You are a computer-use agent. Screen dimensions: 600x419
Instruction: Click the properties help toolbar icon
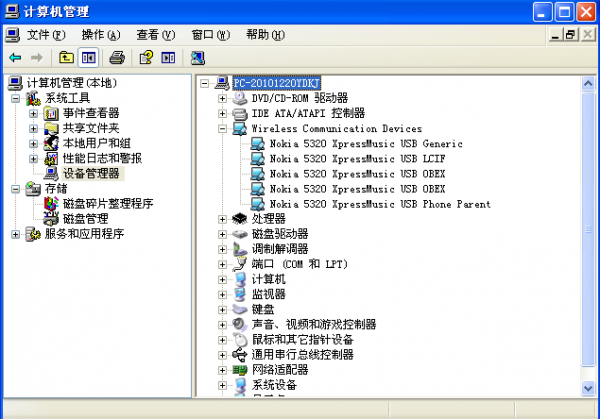pos(146,57)
